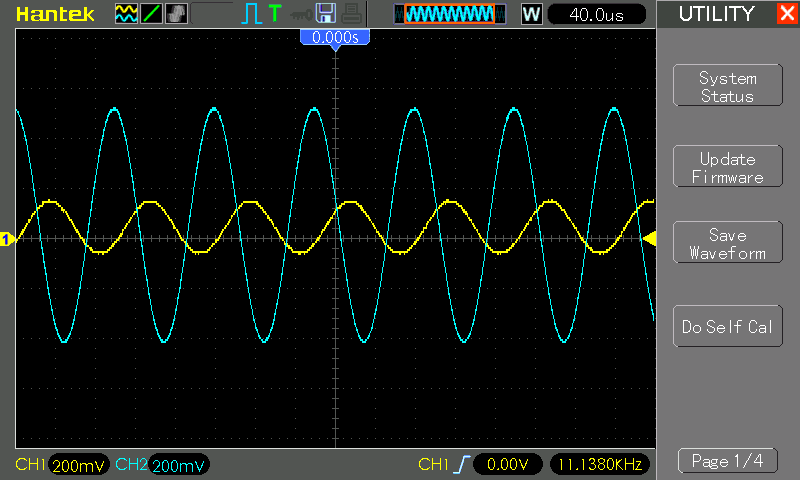Viewport: 800px width, 480px height.
Task: Open System Status
Action: click(x=727, y=87)
